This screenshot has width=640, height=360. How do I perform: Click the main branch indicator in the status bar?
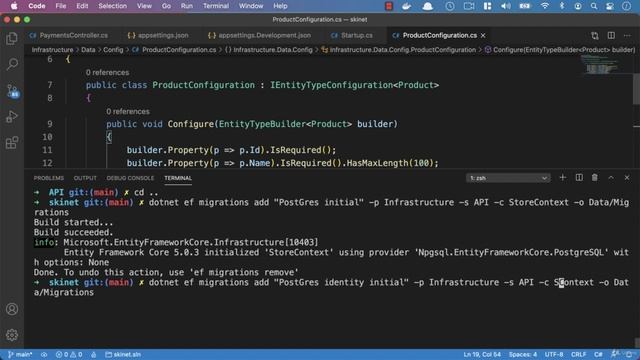pos(20,354)
